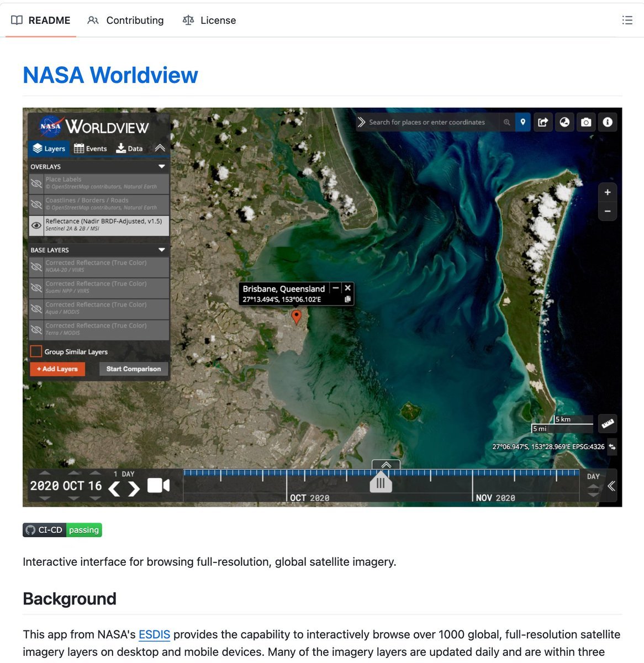644x663 pixels.
Task: Switch to the README tab
Action: click(41, 20)
